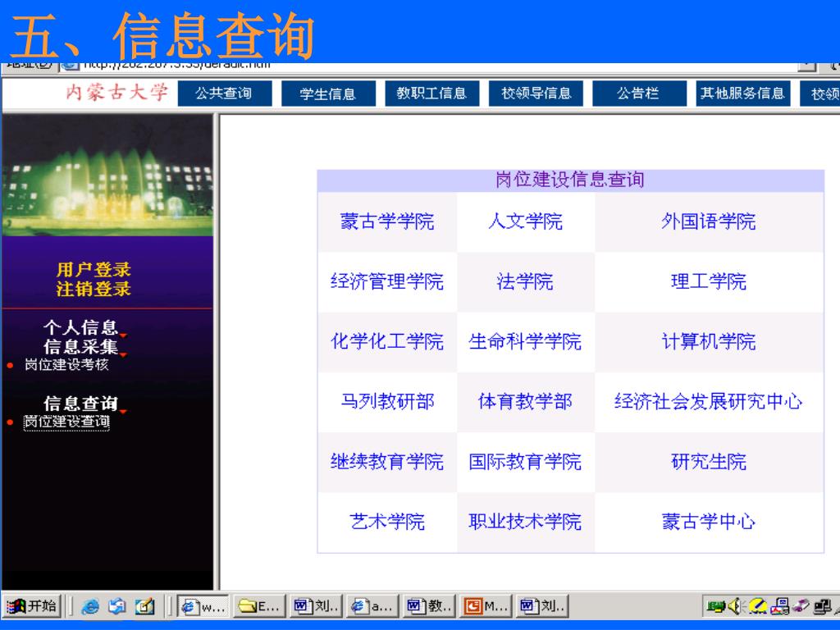Open 岗位建设查询 sidebar item

coord(66,422)
